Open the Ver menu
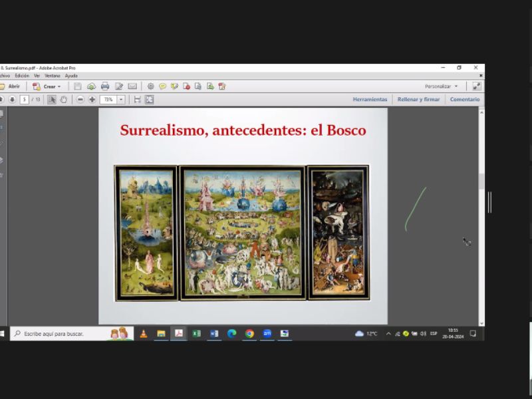Viewport: 532px width, 399px height. coord(37,76)
